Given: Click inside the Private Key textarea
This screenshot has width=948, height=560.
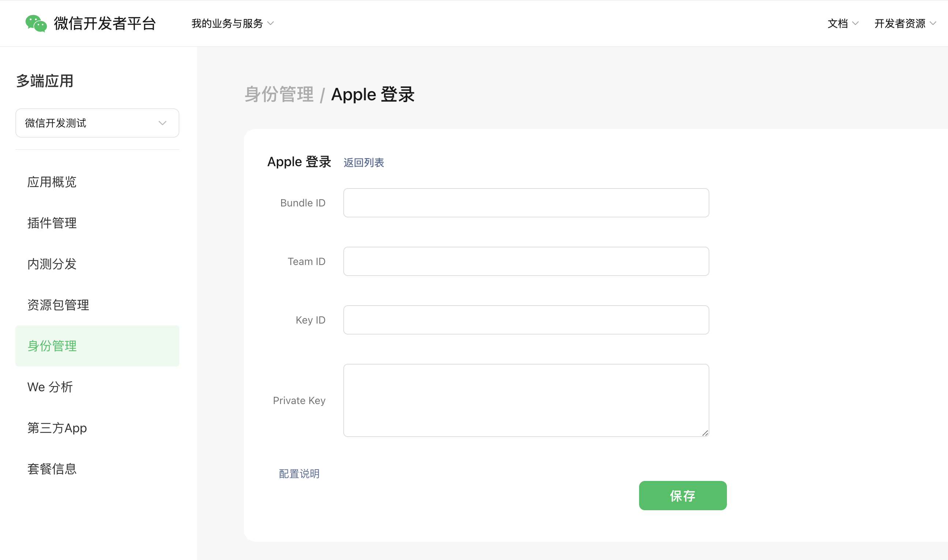Looking at the screenshot, I should pyautogui.click(x=526, y=400).
